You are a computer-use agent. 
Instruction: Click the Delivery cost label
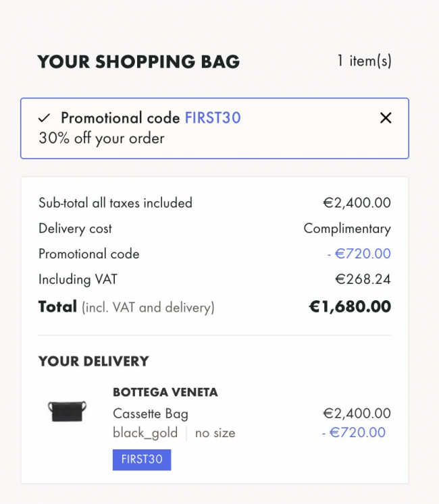[75, 229]
